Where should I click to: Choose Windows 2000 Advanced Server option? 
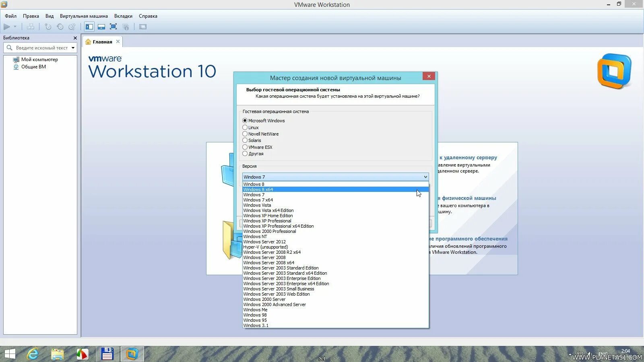(335, 304)
